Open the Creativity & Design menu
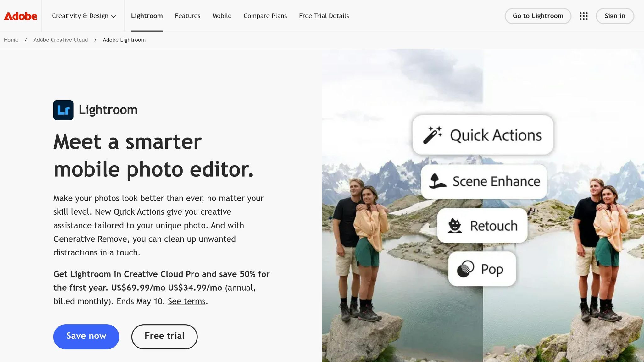Viewport: 644px width, 362px height. (84, 16)
